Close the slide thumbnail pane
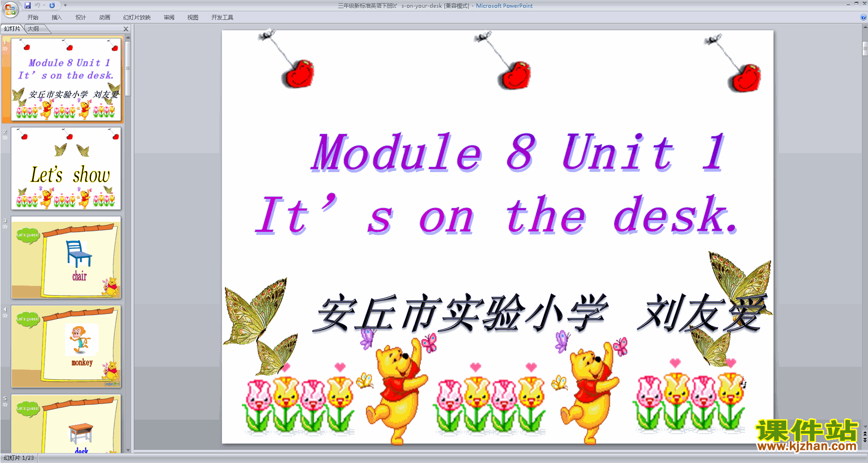This screenshot has width=868, height=463. [x=126, y=29]
